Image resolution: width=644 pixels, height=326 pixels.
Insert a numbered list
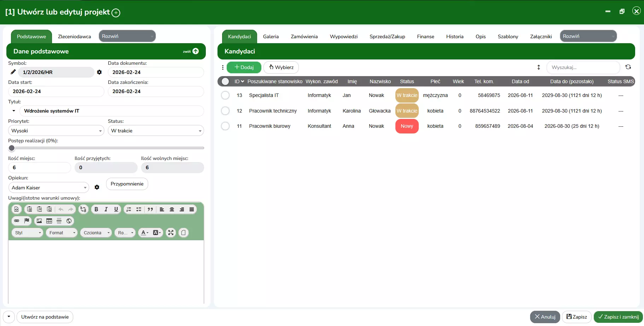(129, 209)
